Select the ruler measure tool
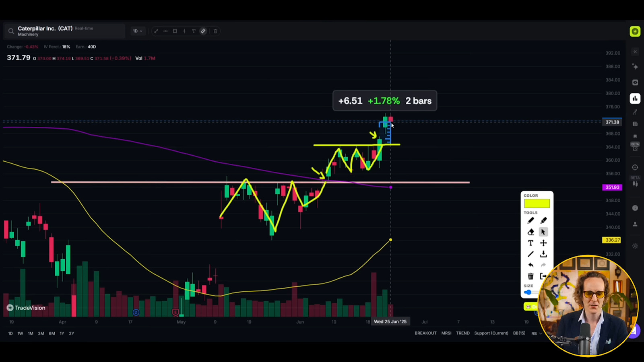 (203, 31)
